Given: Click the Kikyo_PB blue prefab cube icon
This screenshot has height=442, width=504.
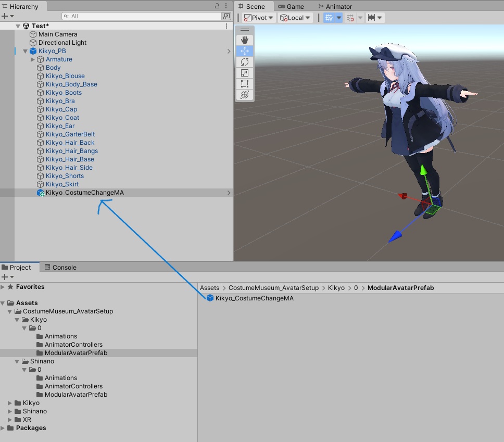Looking at the screenshot, I should click(33, 51).
